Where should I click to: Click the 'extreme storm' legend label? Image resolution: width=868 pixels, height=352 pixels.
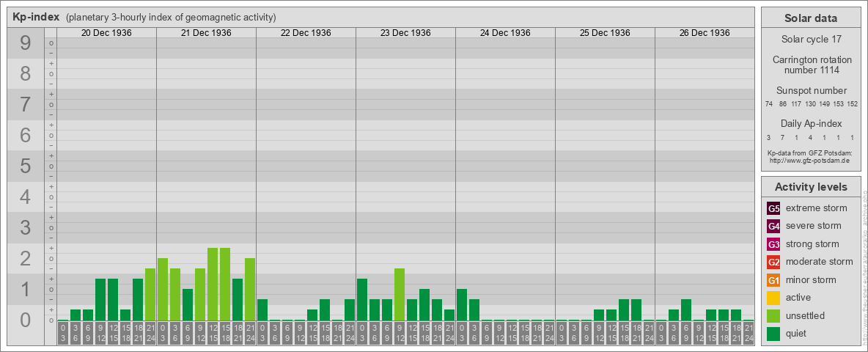(x=817, y=209)
